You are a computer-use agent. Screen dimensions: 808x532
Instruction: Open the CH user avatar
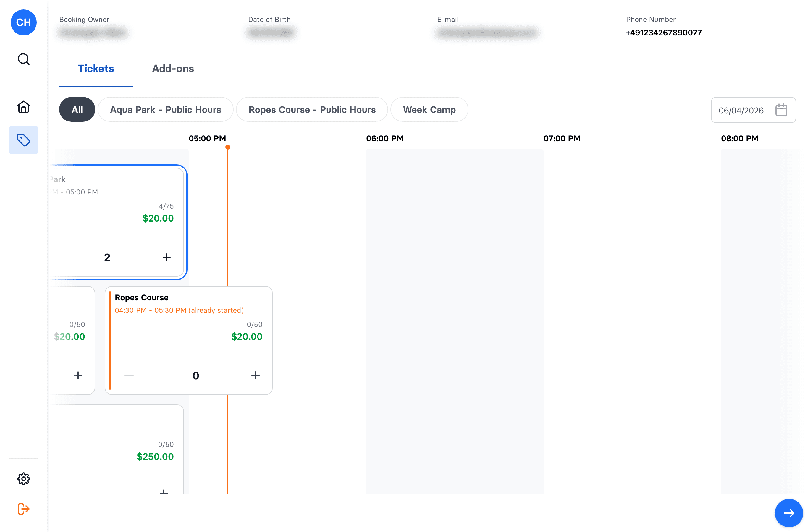click(23, 22)
